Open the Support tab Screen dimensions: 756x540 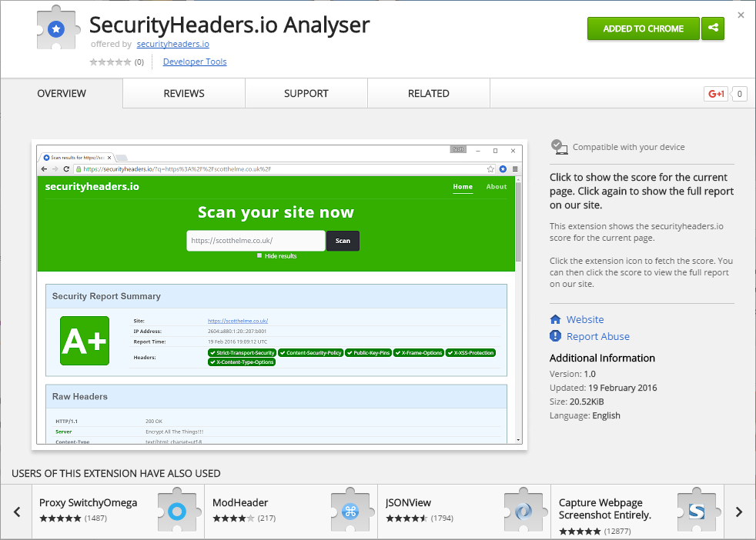pos(306,93)
